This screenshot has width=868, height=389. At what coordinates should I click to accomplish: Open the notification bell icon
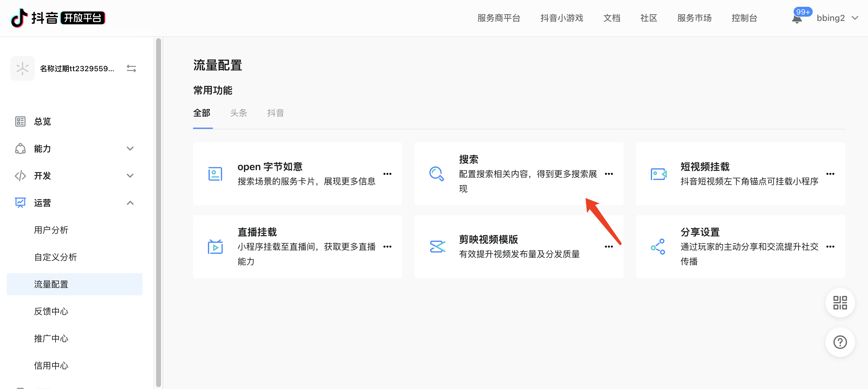point(796,19)
